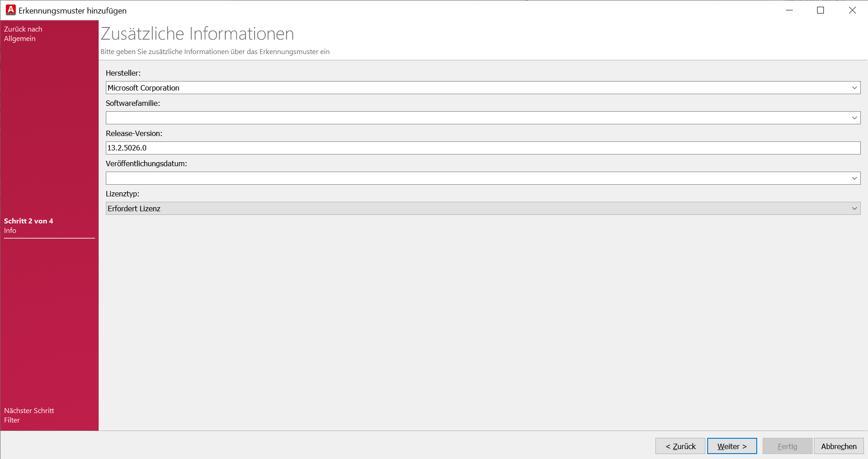Image resolution: width=868 pixels, height=459 pixels.
Task: Click the Fertig button
Action: pos(787,446)
